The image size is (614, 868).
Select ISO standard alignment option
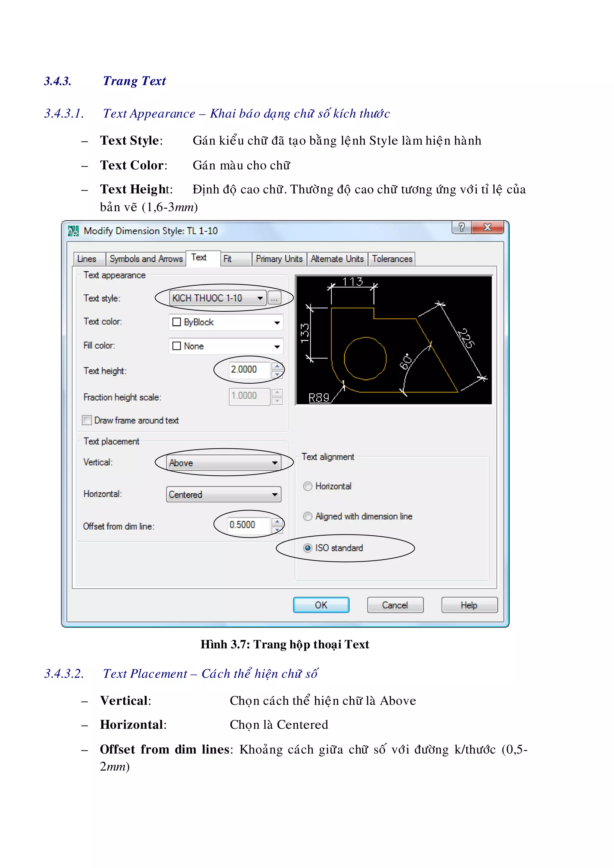[308, 548]
